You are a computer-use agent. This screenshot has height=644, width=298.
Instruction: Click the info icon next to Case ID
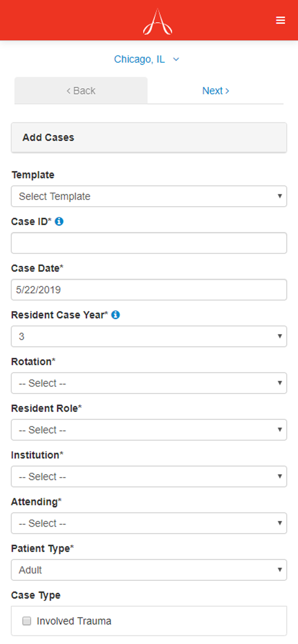point(60,222)
